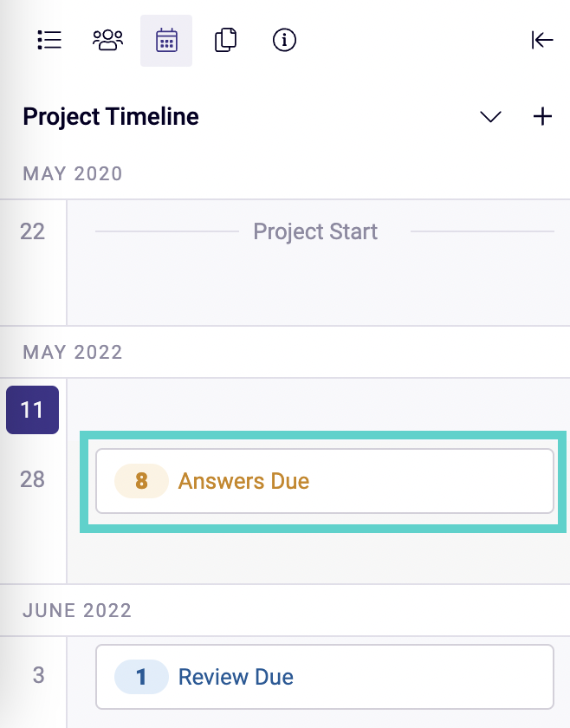Screen dimensions: 570x728
Task: Expand the MAY 2022 section header
Action: (x=72, y=352)
